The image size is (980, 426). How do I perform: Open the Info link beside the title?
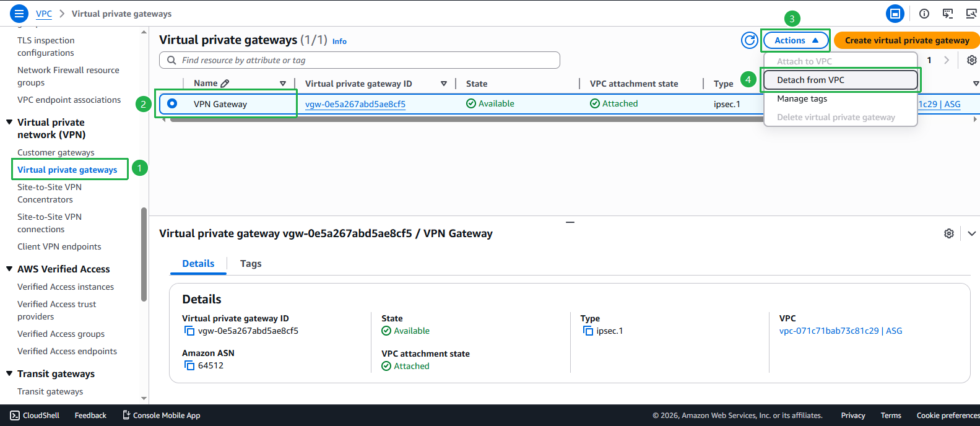(x=339, y=41)
